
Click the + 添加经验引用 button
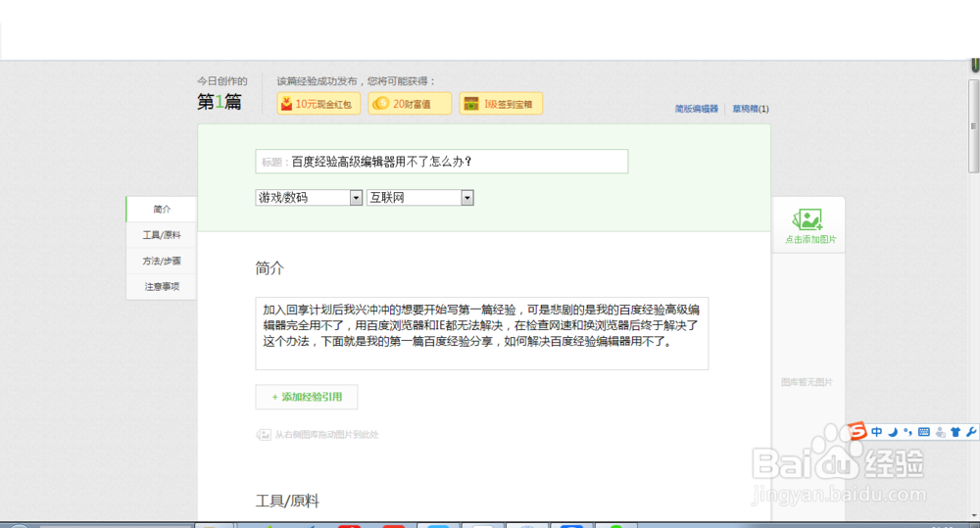click(x=306, y=397)
